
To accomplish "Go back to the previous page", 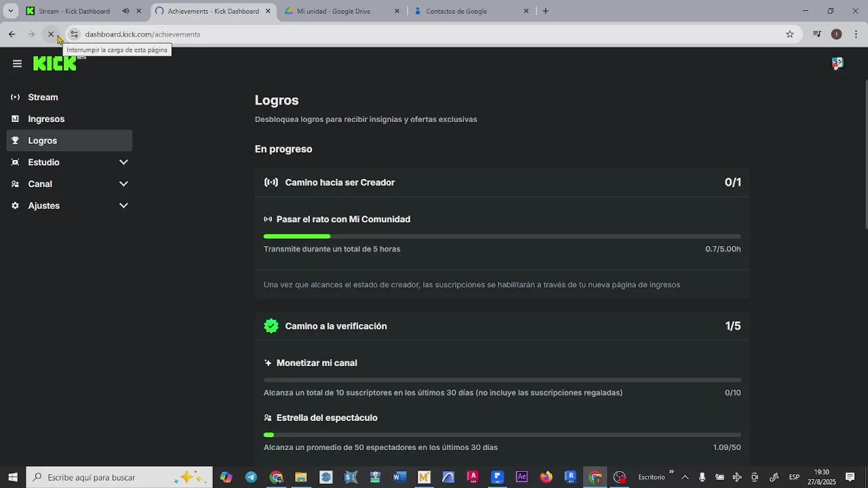I will (12, 34).
